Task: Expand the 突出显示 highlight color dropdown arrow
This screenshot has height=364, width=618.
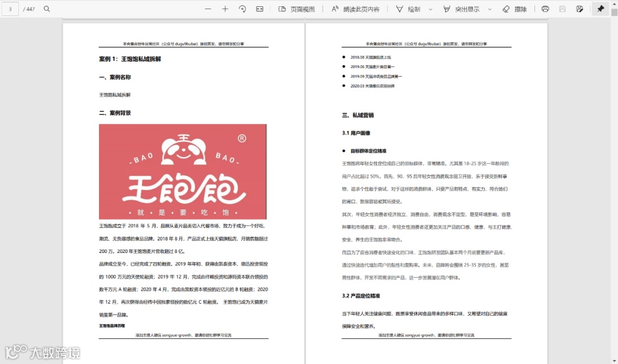Action: tap(490, 9)
